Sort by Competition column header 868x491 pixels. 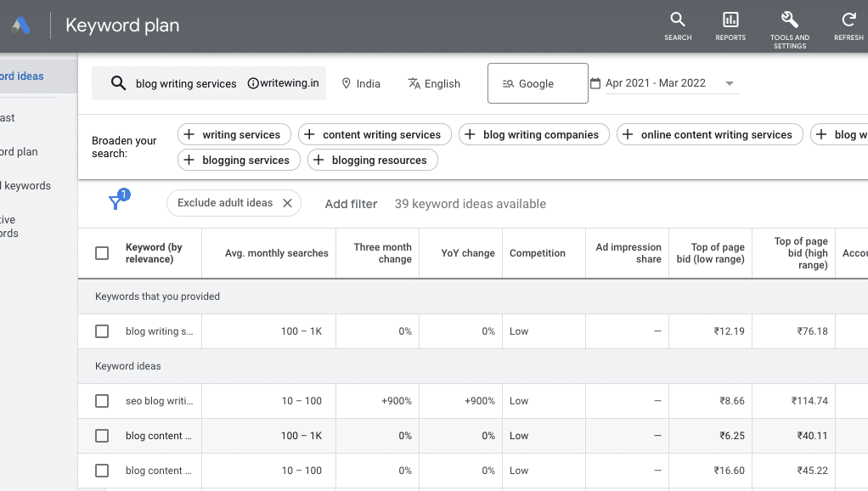coord(538,253)
